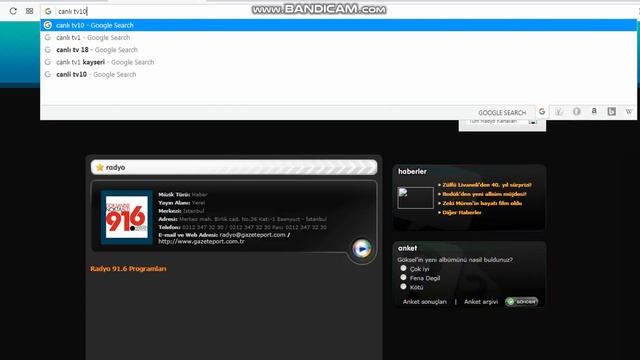The height and width of the screenshot is (360, 640).
Task: Play Radyo 91.6 with the round play button
Action: point(362,248)
